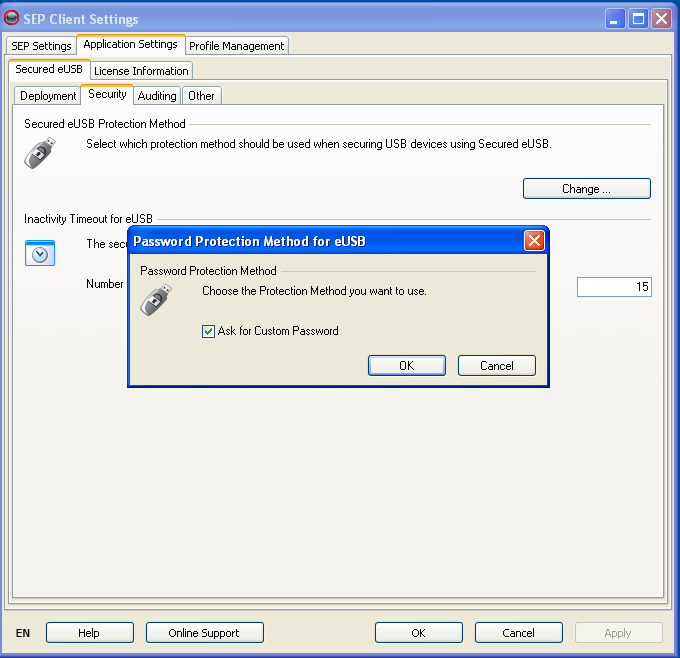This screenshot has height=658, width=680.
Task: Click the text 'Choose the Protection Method you want to use.'
Action: pos(314,291)
